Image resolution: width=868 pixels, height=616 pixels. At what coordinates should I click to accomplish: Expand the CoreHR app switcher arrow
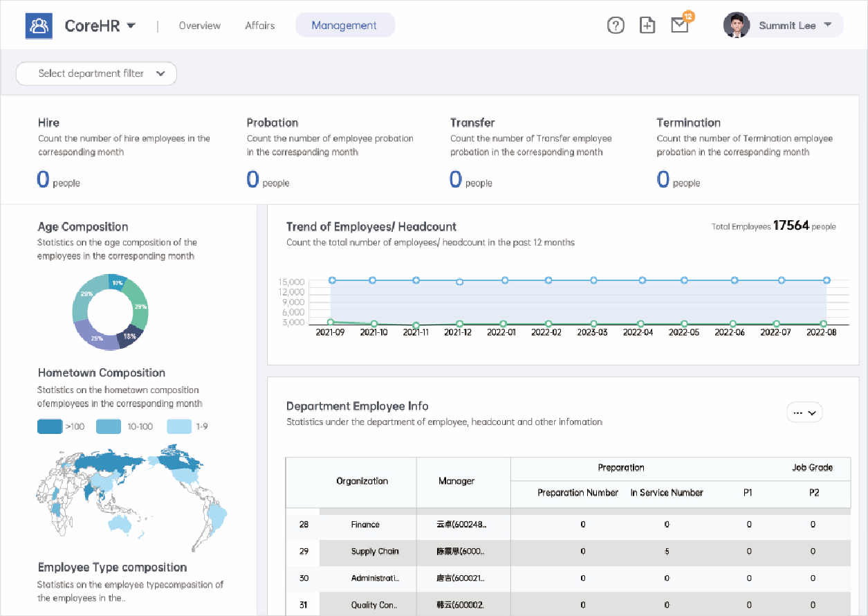131,26
